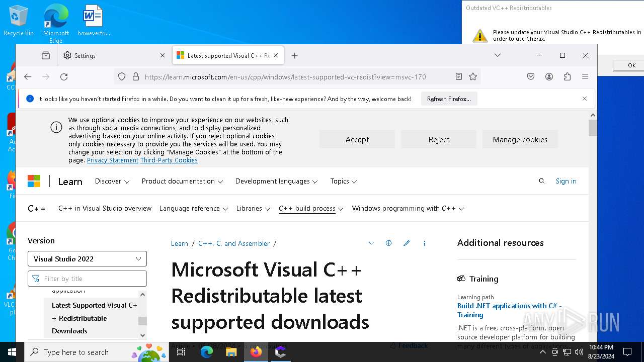Open the Windows Start menu

click(x=12, y=352)
